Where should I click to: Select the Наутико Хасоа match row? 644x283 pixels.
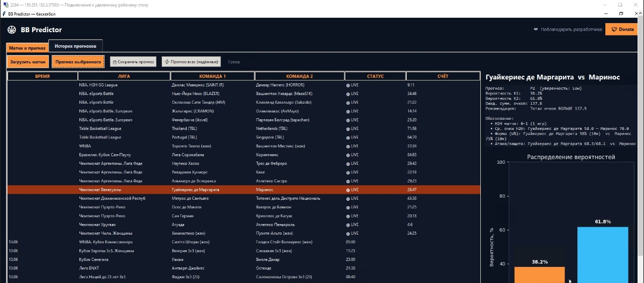coord(243,163)
